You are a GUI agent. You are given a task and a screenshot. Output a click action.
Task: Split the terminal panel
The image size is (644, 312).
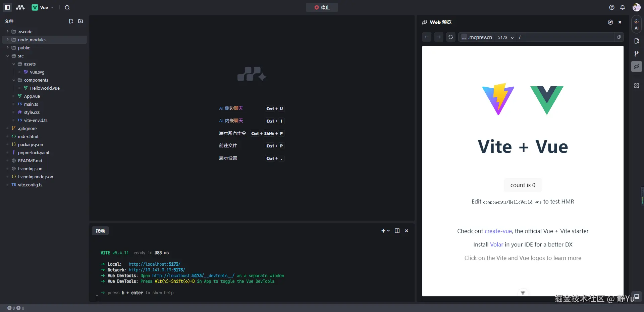pyautogui.click(x=397, y=231)
